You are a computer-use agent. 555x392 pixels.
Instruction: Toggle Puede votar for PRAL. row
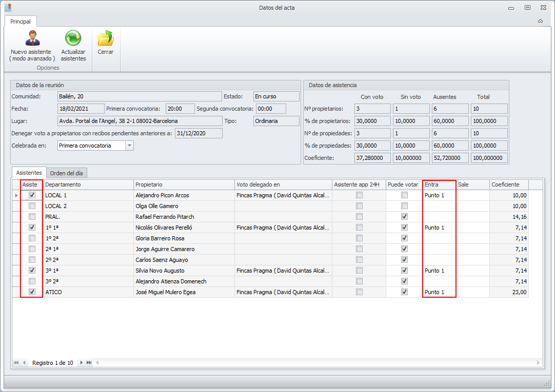404,217
